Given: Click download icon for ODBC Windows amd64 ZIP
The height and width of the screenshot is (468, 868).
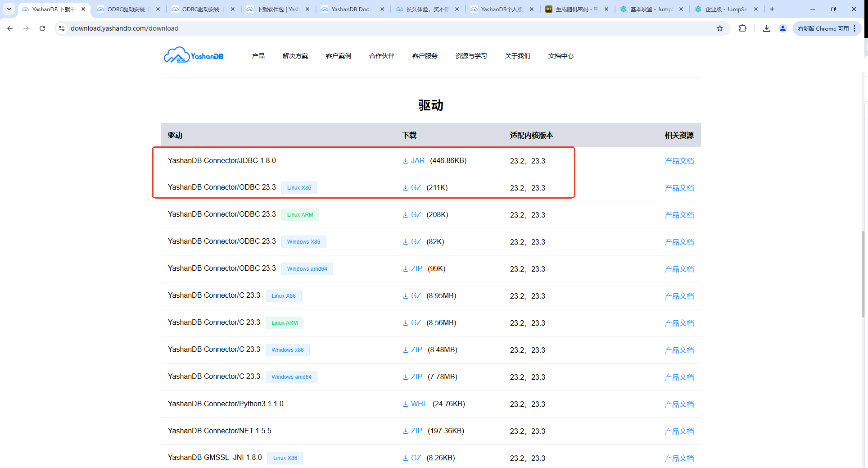Looking at the screenshot, I should click(405, 269).
